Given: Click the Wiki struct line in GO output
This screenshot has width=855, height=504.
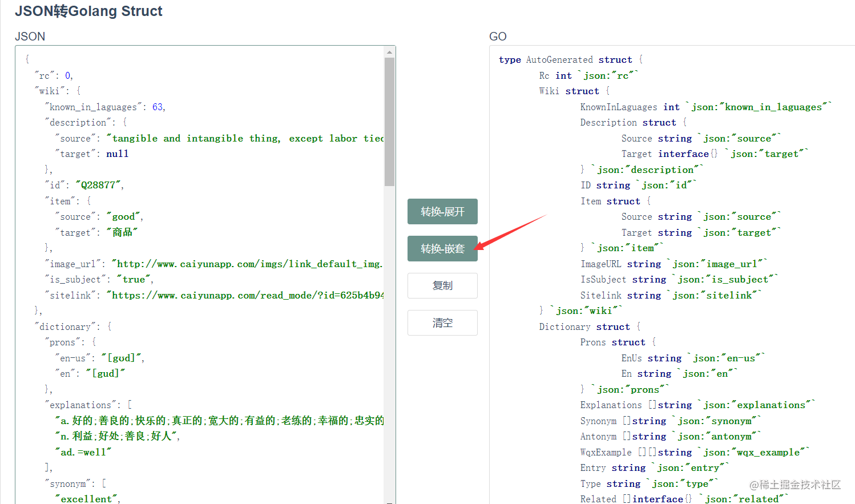Looking at the screenshot, I should click(575, 91).
